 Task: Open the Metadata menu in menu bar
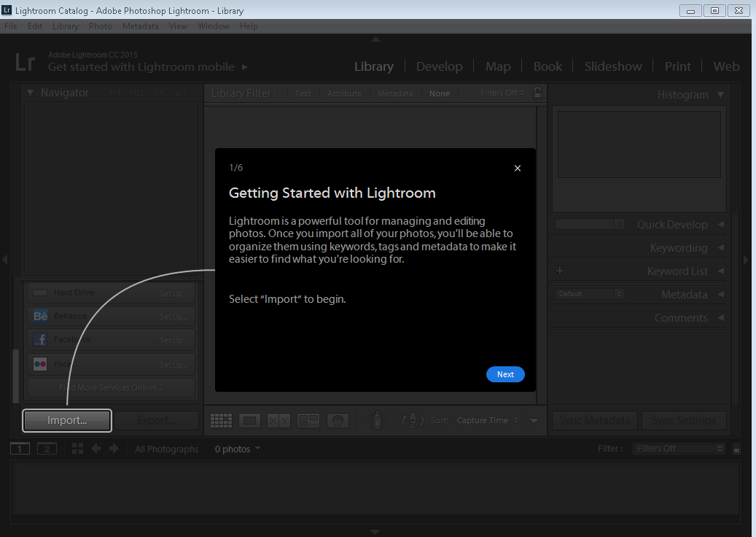coord(140,26)
